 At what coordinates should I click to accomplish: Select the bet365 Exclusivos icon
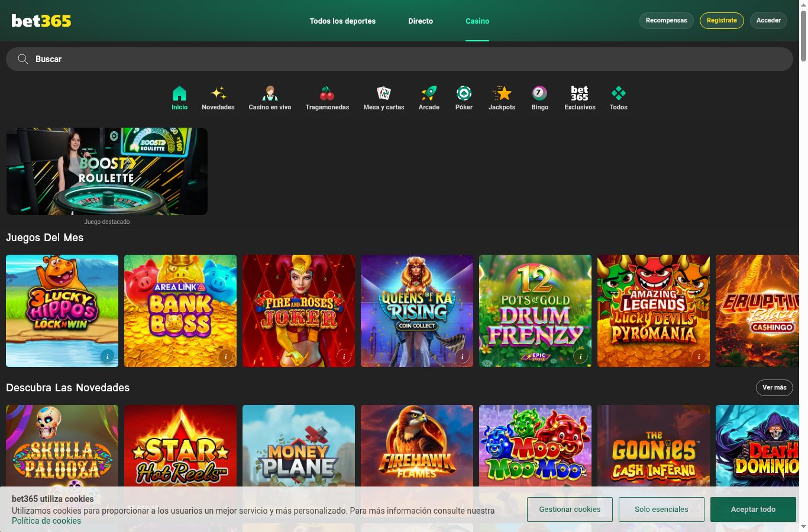pyautogui.click(x=580, y=93)
